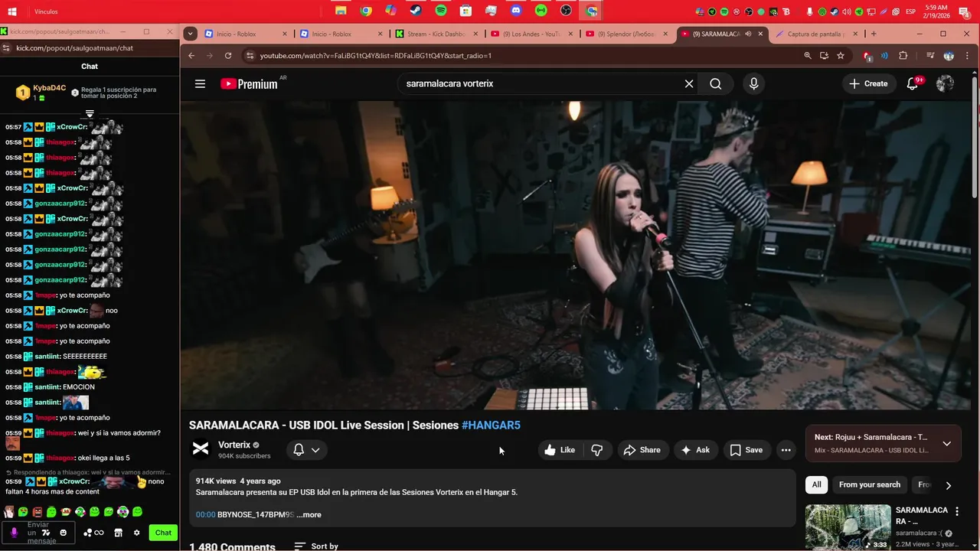Click the Create button on YouTube
The width and height of the screenshot is (980, 551).
868,84
